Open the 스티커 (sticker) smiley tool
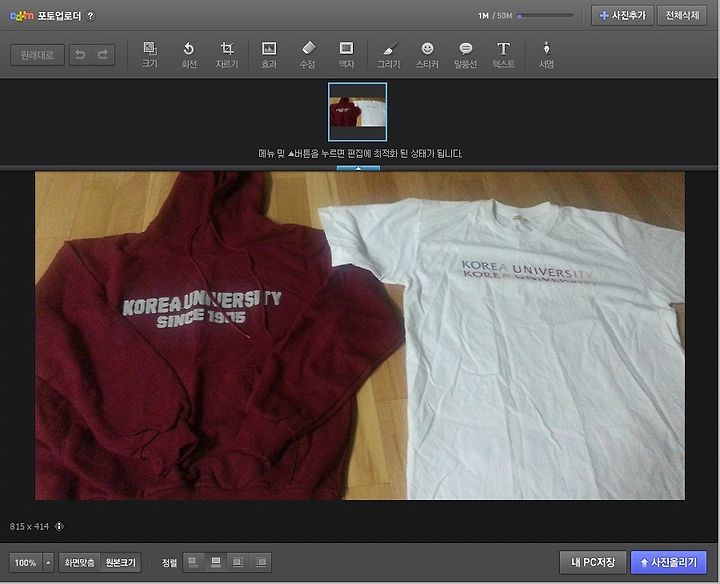Image resolution: width=720 pixels, height=584 pixels. pos(427,55)
